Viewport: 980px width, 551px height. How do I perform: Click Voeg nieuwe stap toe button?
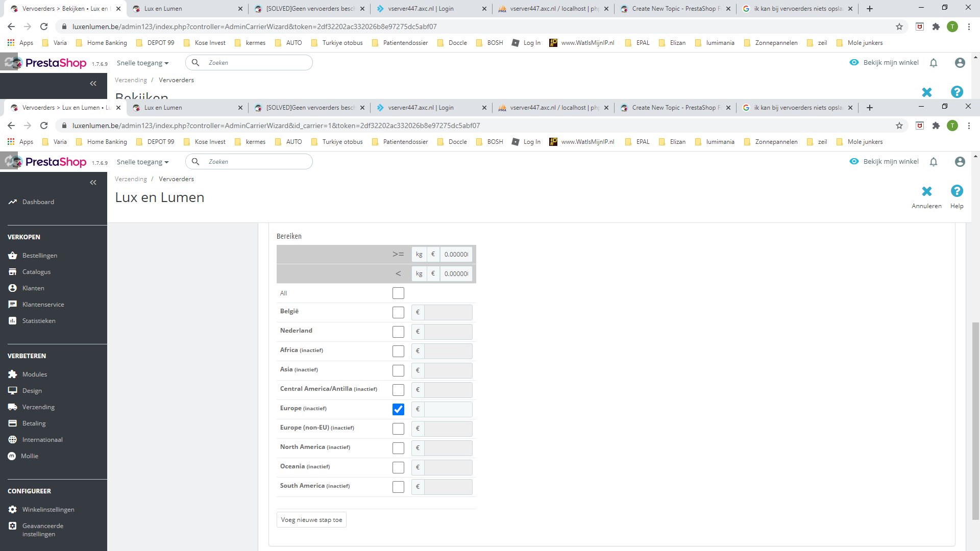311,520
